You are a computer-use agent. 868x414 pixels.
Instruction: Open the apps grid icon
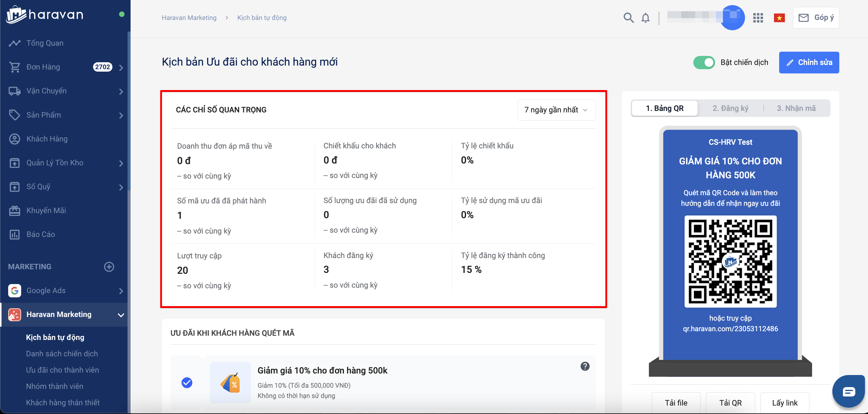point(758,18)
